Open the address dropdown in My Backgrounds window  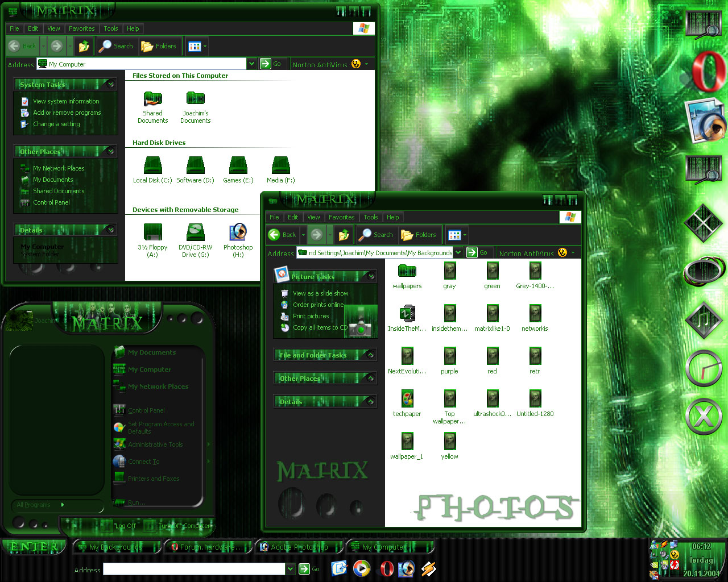point(458,252)
